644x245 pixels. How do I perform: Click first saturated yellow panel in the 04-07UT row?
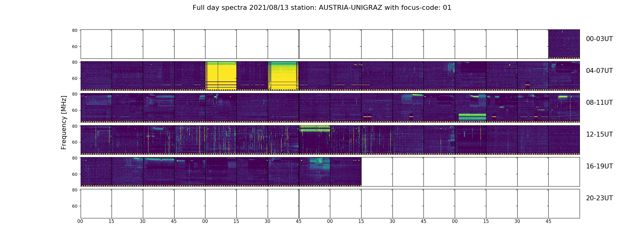point(221,76)
